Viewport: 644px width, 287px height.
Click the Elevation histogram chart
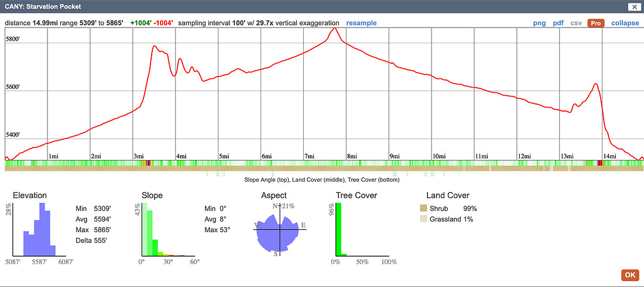tap(39, 230)
